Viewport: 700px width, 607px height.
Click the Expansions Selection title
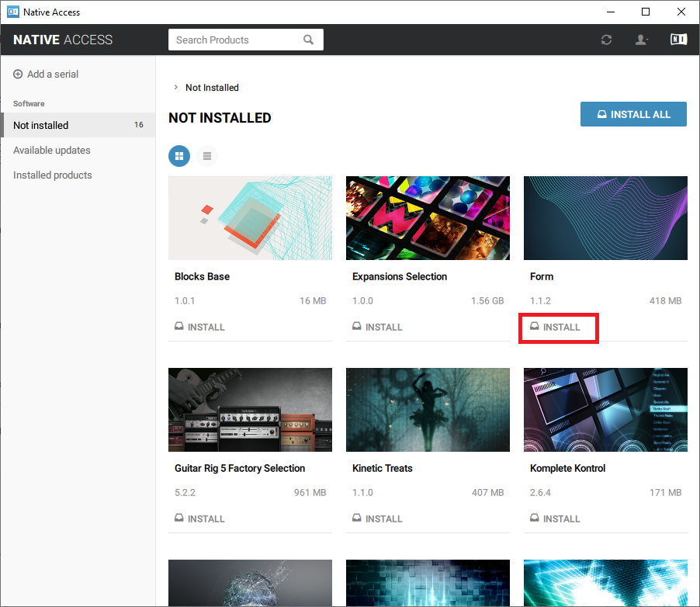click(x=400, y=276)
